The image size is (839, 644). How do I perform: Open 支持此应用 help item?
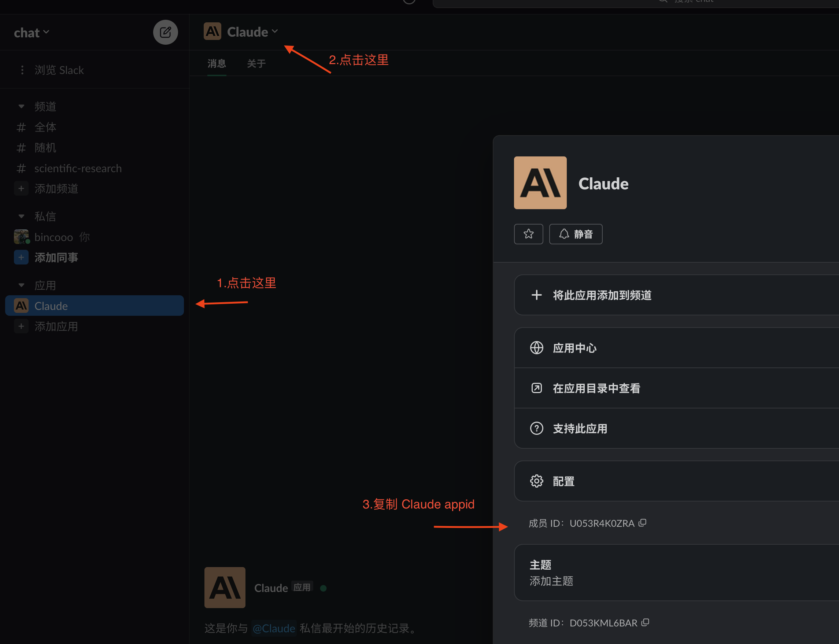pyautogui.click(x=580, y=428)
